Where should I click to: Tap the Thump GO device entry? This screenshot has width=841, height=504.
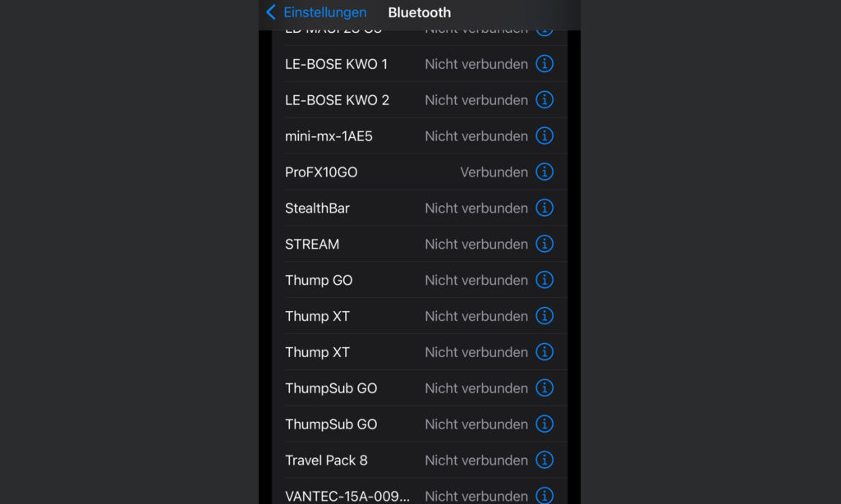(319, 281)
